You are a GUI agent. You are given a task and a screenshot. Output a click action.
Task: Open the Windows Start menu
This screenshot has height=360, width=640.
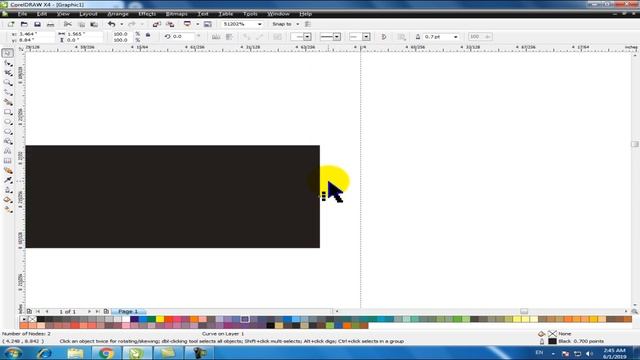[13, 353]
